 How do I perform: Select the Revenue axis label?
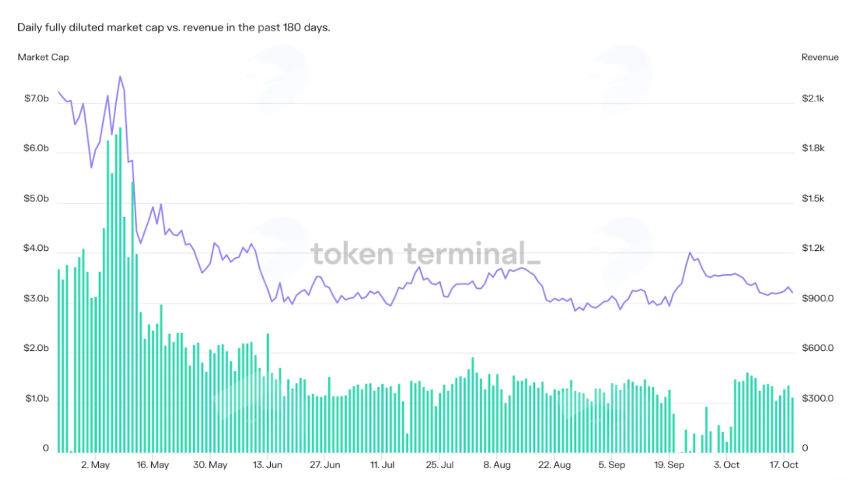pos(820,58)
